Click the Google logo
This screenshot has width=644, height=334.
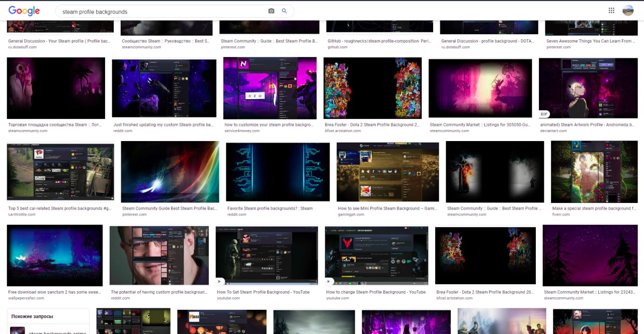tap(24, 11)
